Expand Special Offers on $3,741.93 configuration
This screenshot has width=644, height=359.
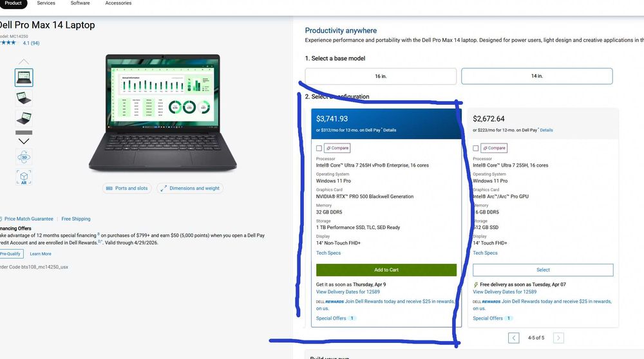[x=336, y=318]
